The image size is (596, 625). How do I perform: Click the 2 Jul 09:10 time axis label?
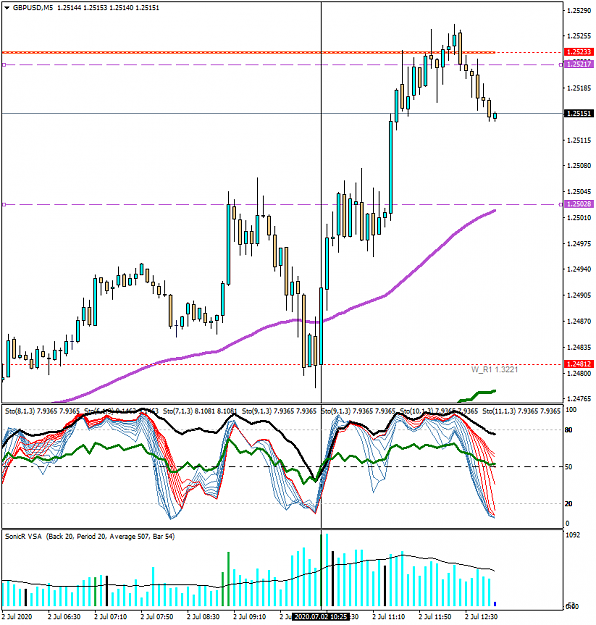point(250,617)
